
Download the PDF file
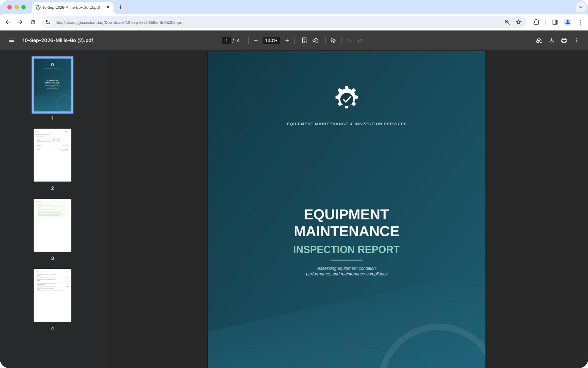click(552, 40)
